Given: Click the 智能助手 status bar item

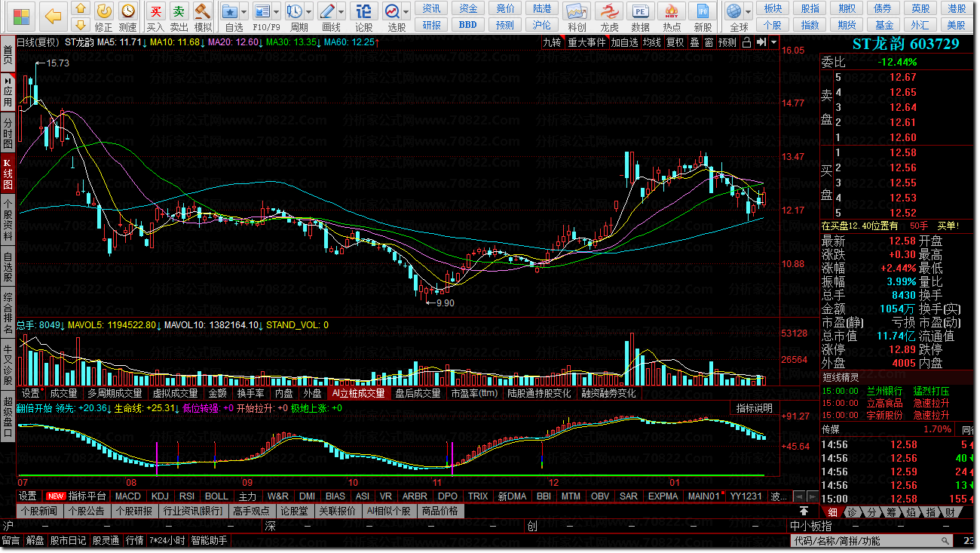Looking at the screenshot, I should 210,541.
